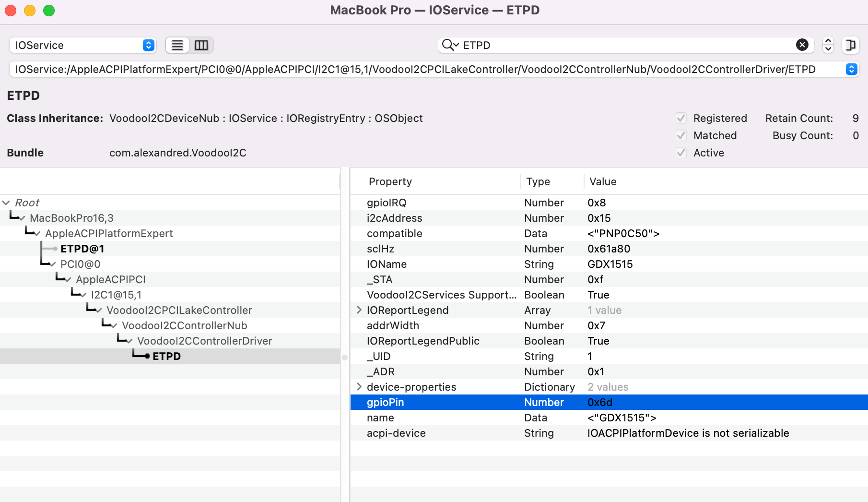Viewport: 868px width, 502px height.
Task: Toggle the inspector panel icon
Action: (x=850, y=45)
